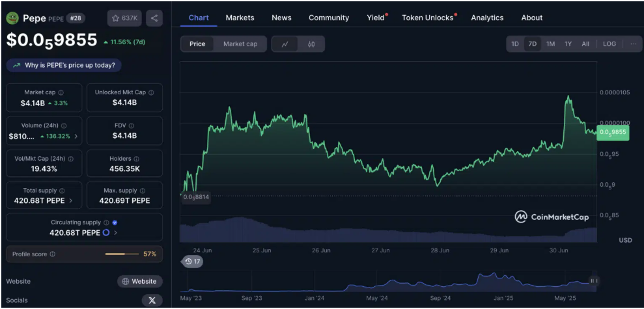
Task: Click the Pepe frog coin logo
Action: 13,18
